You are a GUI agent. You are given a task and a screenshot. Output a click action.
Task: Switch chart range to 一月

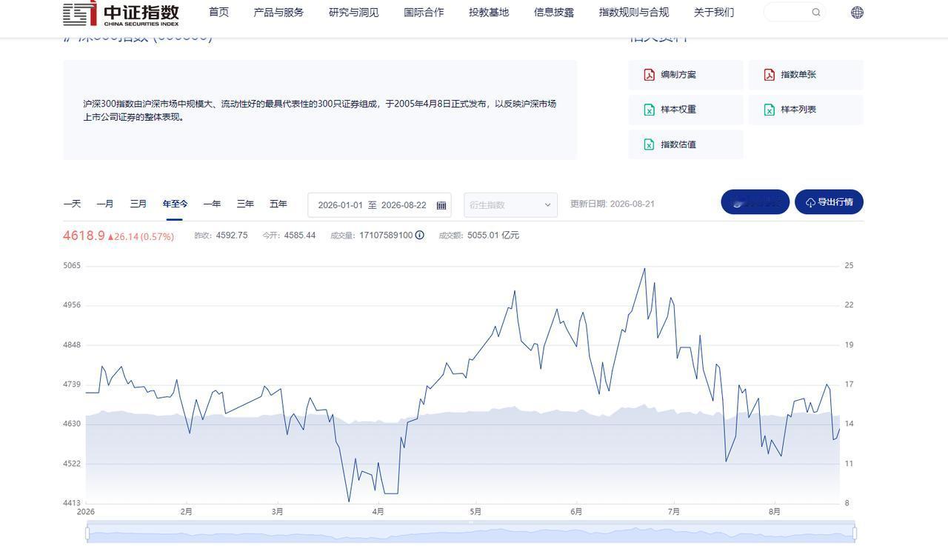click(105, 204)
